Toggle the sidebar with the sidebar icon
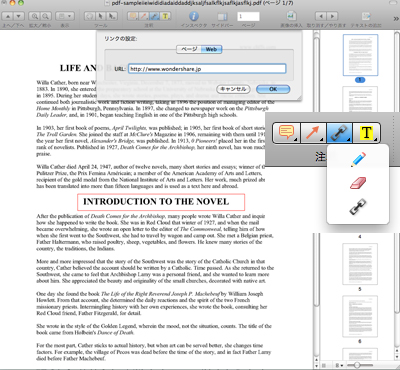400x370 pixels. (x=222, y=16)
